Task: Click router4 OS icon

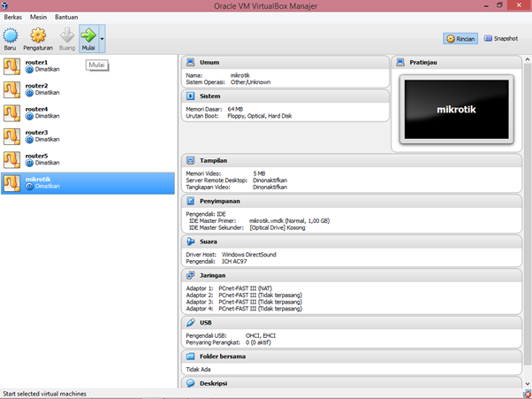Action: pos(11,113)
